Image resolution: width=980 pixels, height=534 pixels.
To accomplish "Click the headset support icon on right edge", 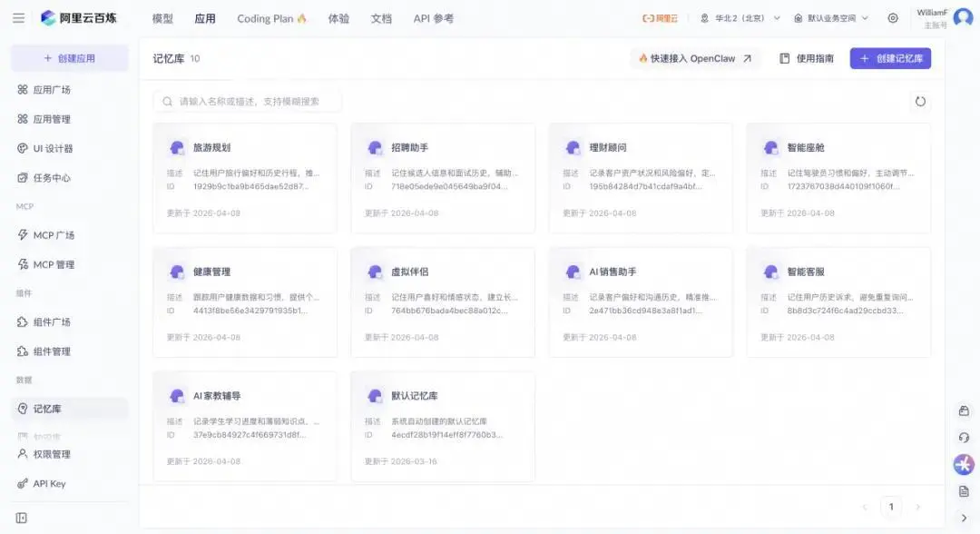I will [964, 438].
